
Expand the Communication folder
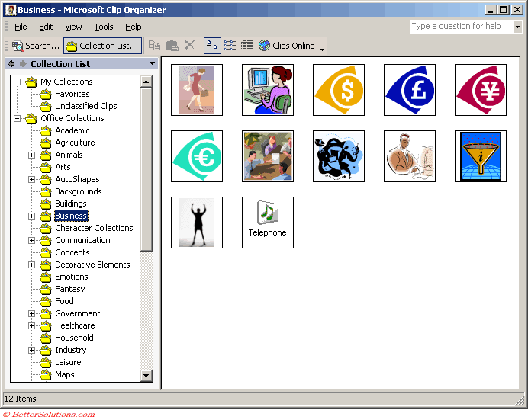click(31, 240)
